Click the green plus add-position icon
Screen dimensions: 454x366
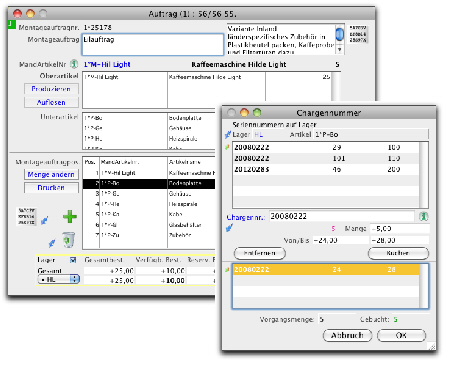[70, 217]
